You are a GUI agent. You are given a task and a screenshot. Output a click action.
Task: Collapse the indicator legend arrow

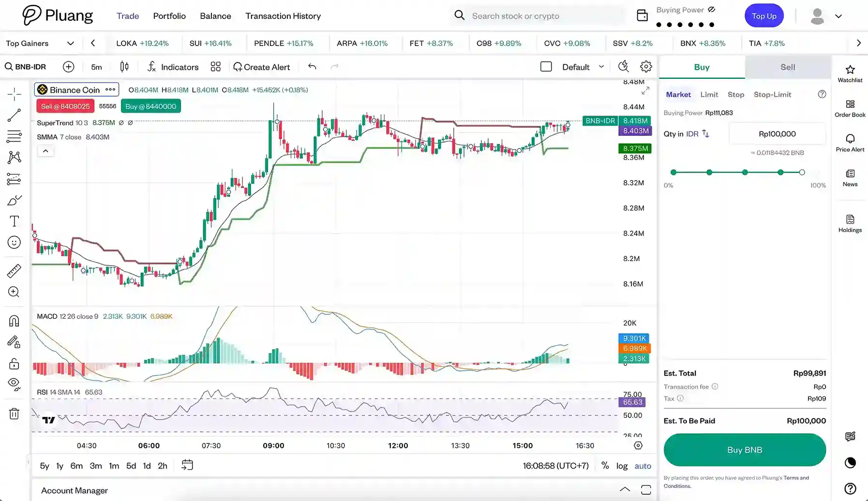pos(45,151)
